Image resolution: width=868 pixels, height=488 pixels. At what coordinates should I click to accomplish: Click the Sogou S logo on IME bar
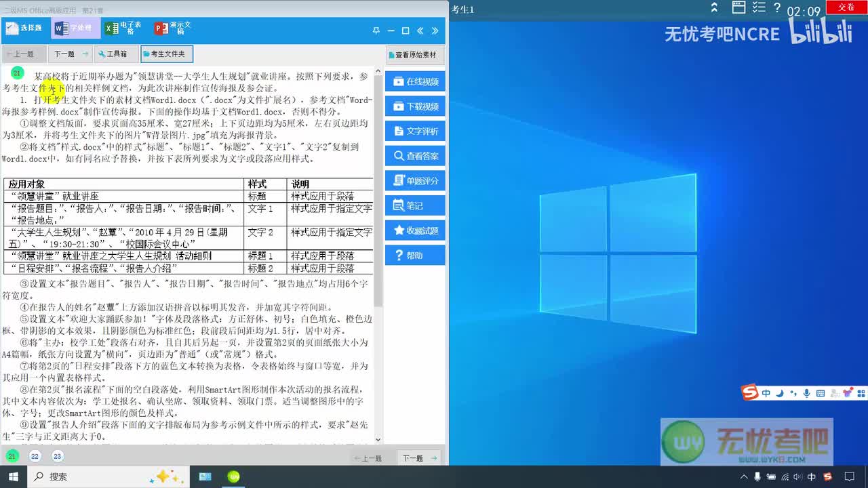click(749, 392)
